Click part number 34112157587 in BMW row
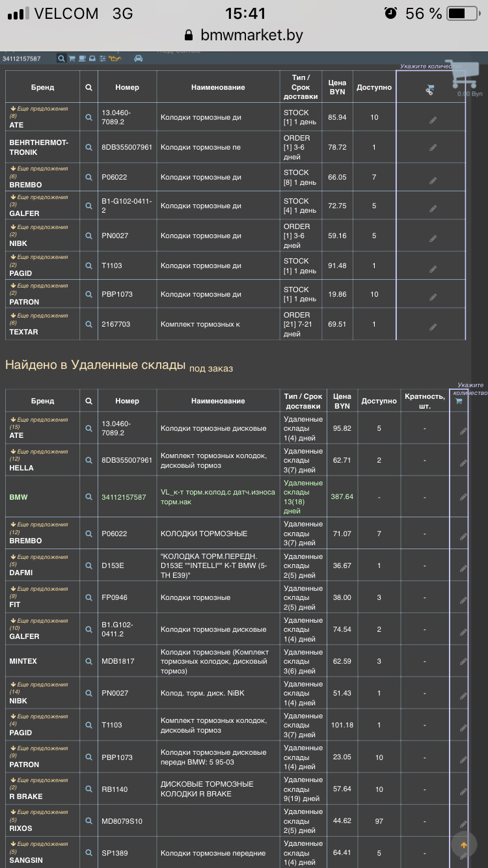 coord(124,497)
